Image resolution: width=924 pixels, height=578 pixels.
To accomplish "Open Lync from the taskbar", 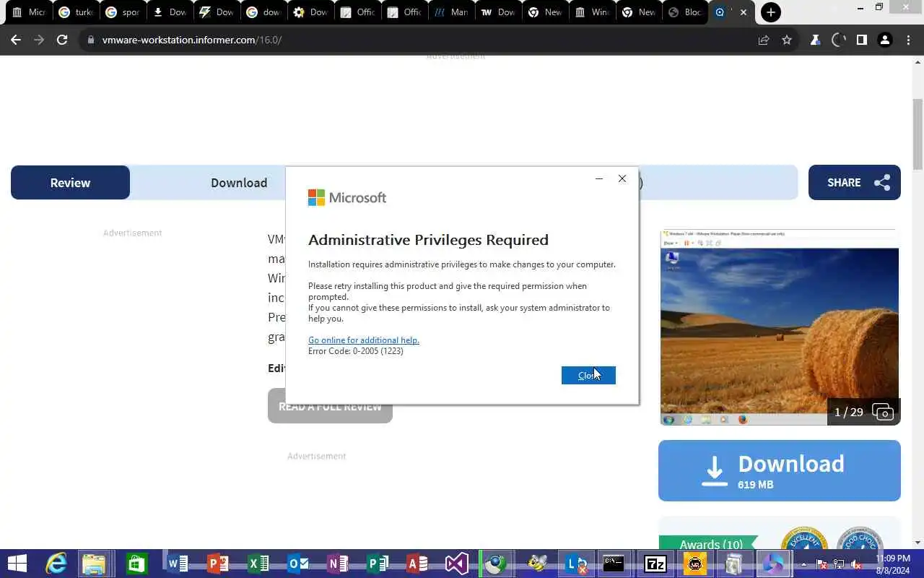I will (x=576, y=564).
